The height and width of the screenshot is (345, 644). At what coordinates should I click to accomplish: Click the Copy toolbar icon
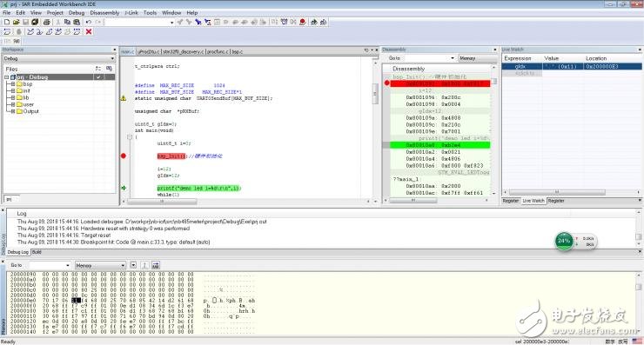pos(67,22)
